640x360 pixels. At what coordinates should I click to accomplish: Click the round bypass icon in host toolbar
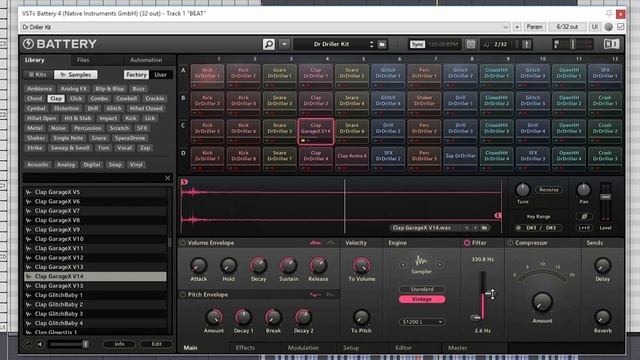click(609, 27)
